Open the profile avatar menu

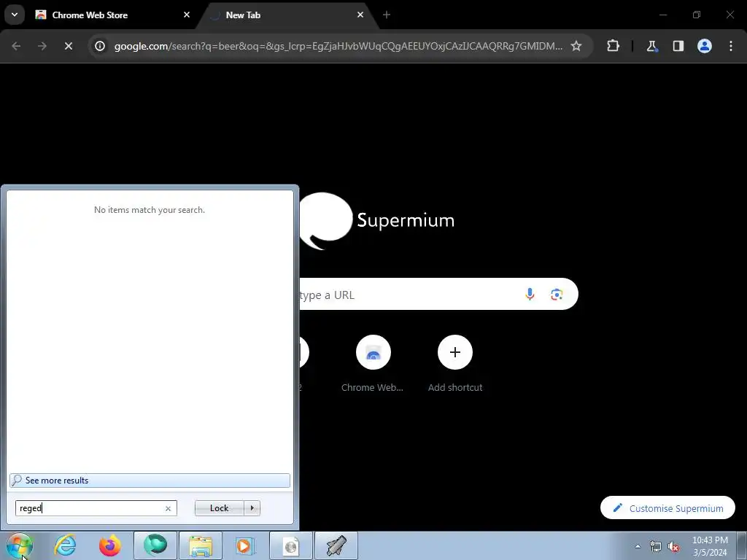point(705,46)
